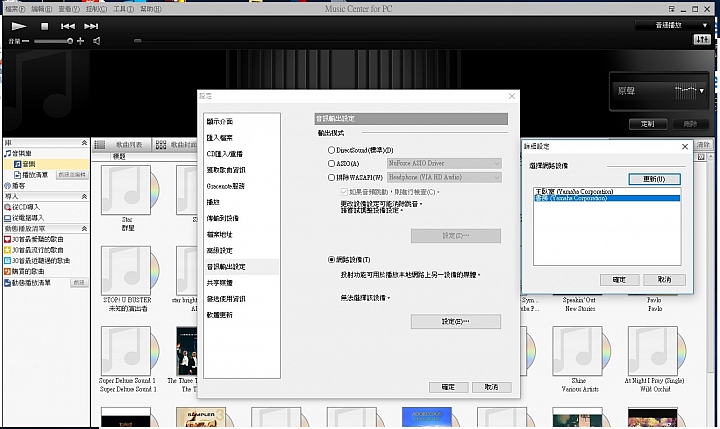Click the Stop playback square icon
The width and height of the screenshot is (720, 429).
pyautogui.click(x=45, y=26)
